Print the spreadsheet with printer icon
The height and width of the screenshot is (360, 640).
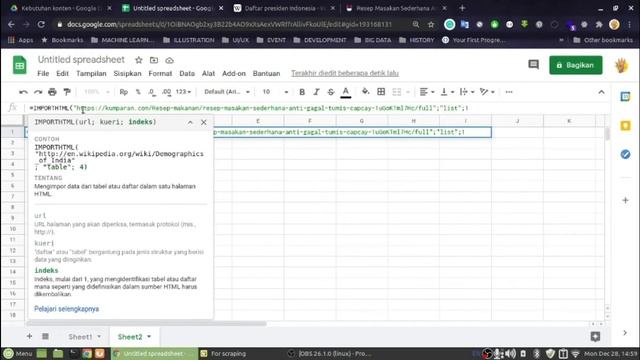click(x=52, y=92)
